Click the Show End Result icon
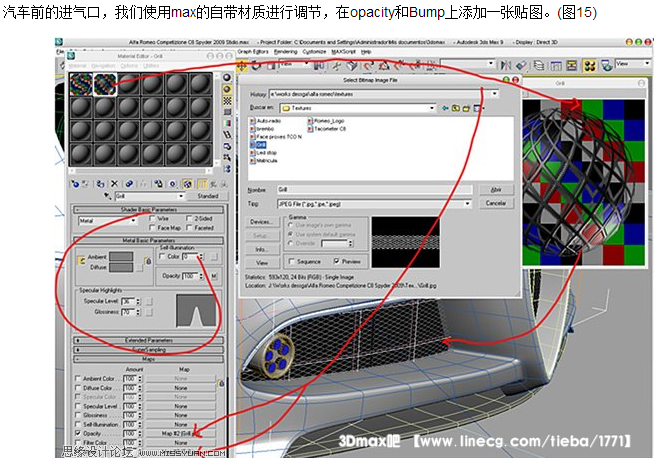This screenshot has height=458, width=660. tap(202, 184)
